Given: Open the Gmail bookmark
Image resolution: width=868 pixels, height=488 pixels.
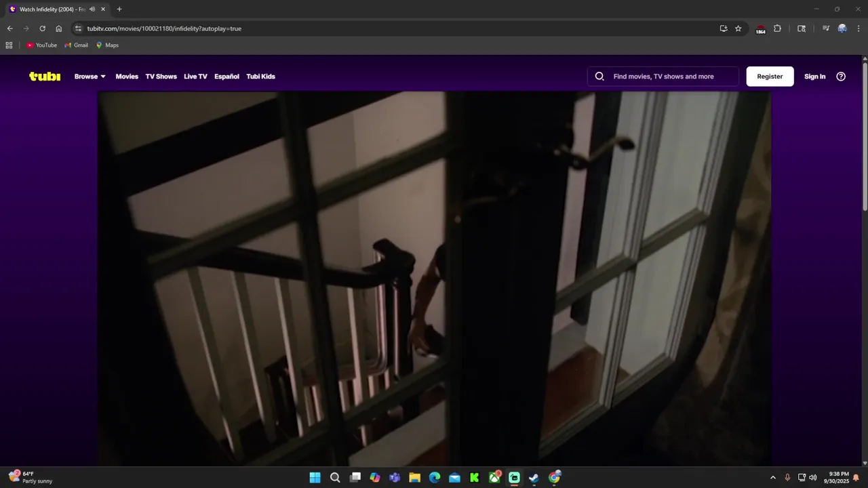Looking at the screenshot, I should pos(77,45).
